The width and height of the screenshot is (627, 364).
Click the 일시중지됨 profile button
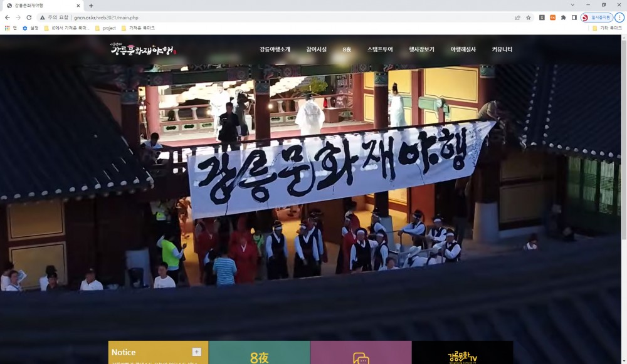[597, 18]
